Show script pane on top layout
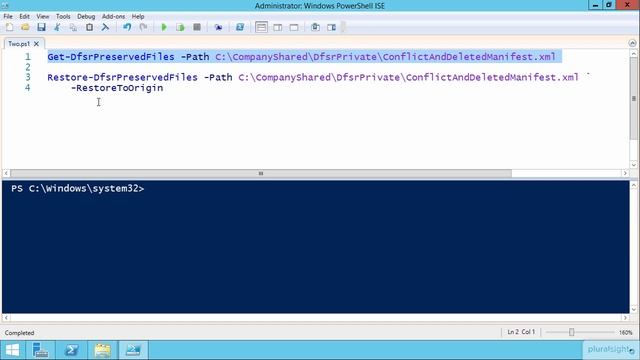Viewport: 640px width, 360px height. 261,27
